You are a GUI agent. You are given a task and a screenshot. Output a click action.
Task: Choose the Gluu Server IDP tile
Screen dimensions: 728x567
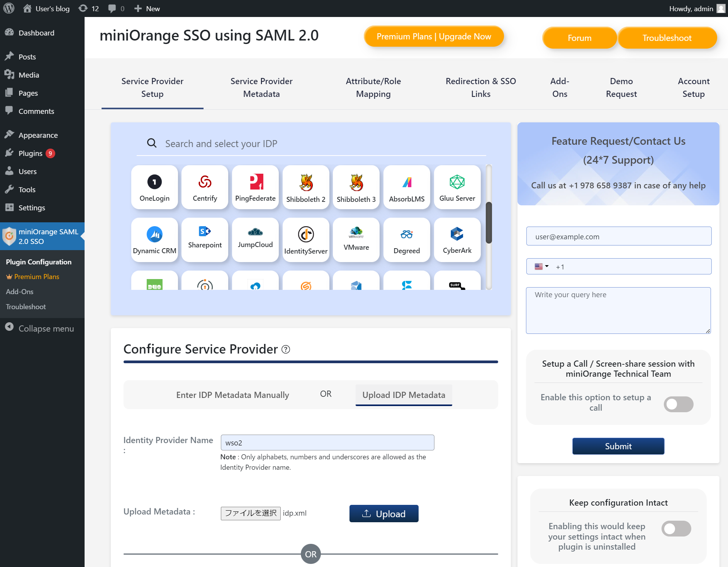point(457,188)
